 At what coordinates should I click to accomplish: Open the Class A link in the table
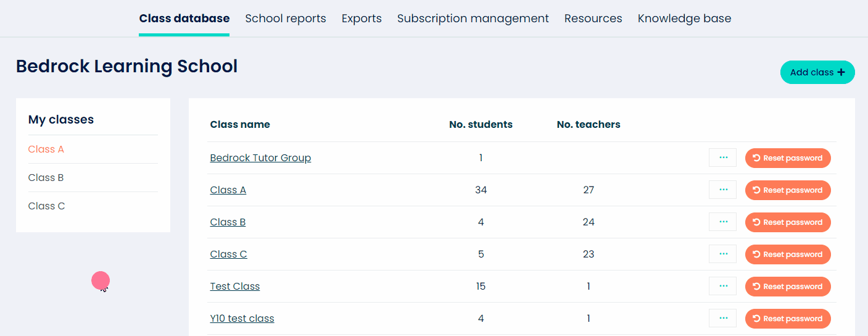pyautogui.click(x=228, y=190)
